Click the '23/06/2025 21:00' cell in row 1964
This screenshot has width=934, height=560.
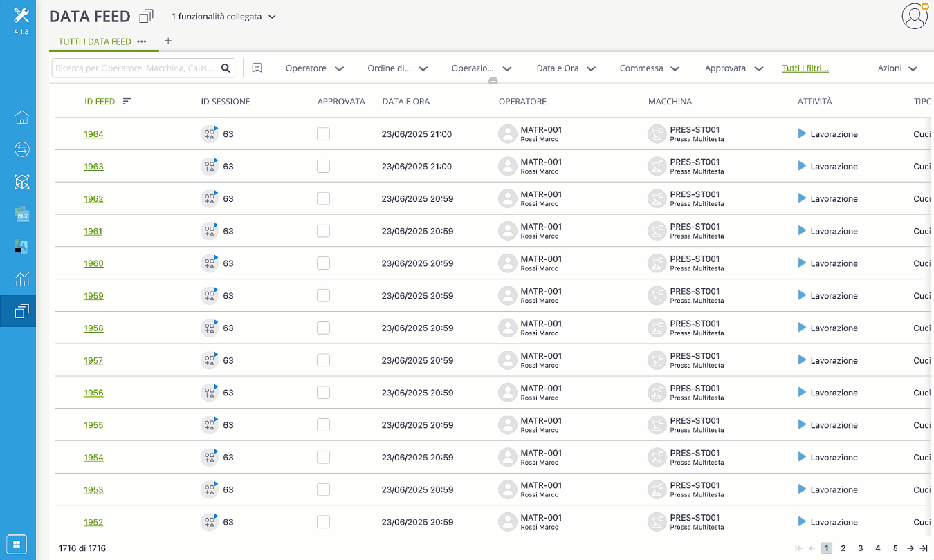click(x=416, y=134)
